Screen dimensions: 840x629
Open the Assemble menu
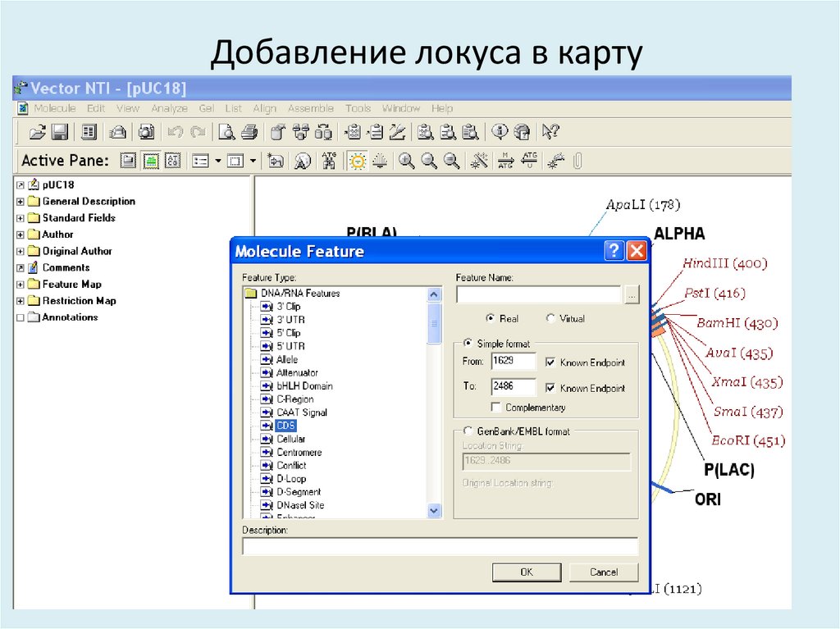(311, 108)
